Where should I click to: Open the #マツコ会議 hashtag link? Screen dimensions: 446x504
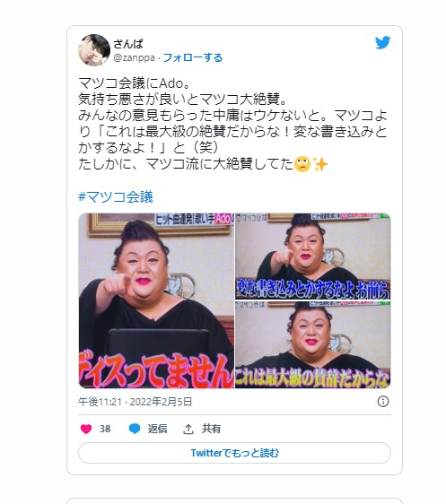(116, 196)
